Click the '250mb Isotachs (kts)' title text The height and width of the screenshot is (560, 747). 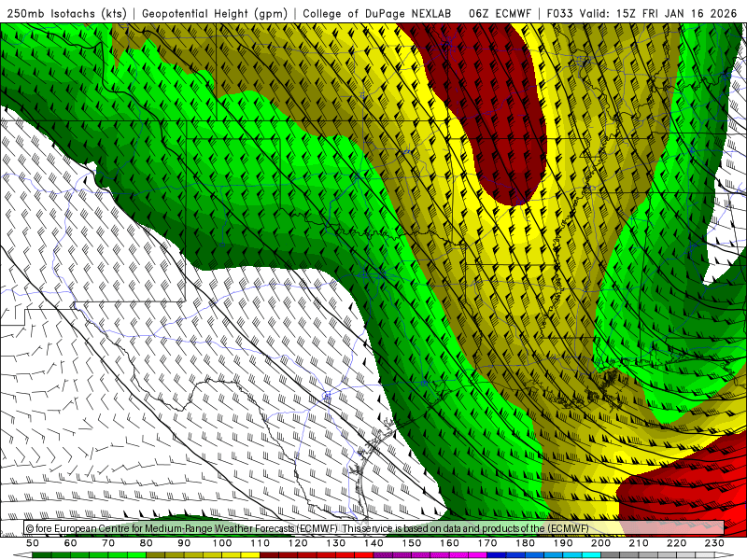[66, 13]
